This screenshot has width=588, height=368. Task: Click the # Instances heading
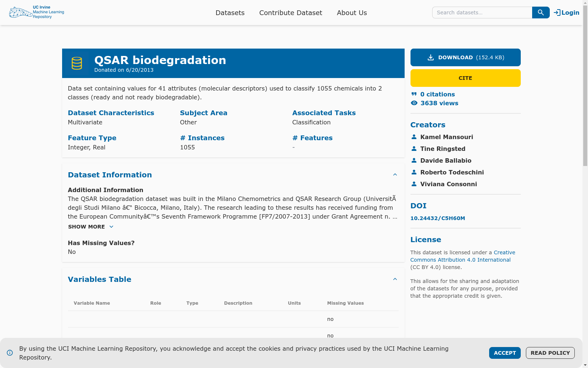click(202, 138)
